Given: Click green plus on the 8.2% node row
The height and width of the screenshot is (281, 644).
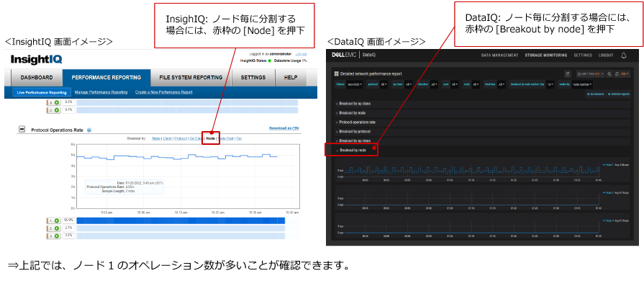Looking at the screenshot, I should click(x=57, y=102).
